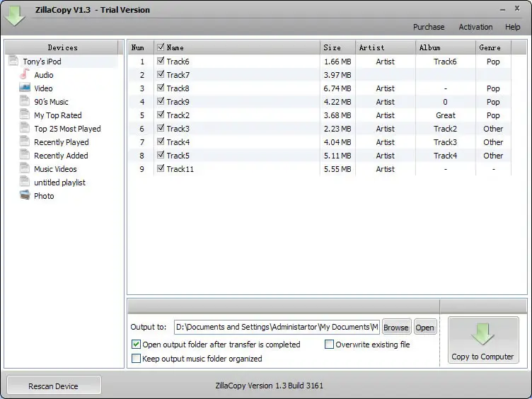Select the Recently Played playlist
532x399 pixels.
[x=62, y=142]
